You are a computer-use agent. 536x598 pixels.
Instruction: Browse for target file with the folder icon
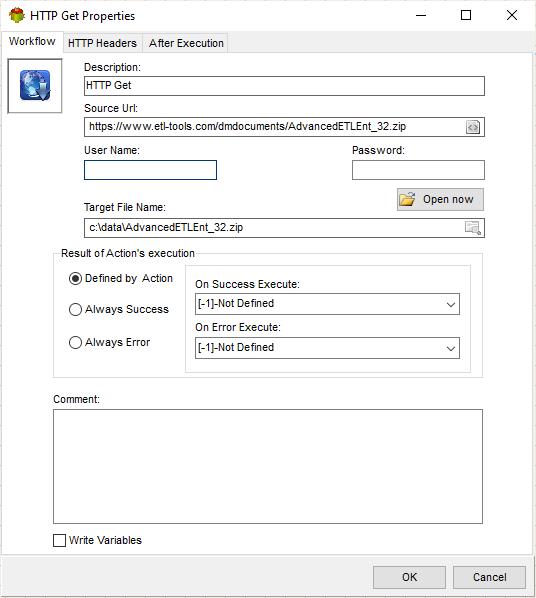pos(473,228)
